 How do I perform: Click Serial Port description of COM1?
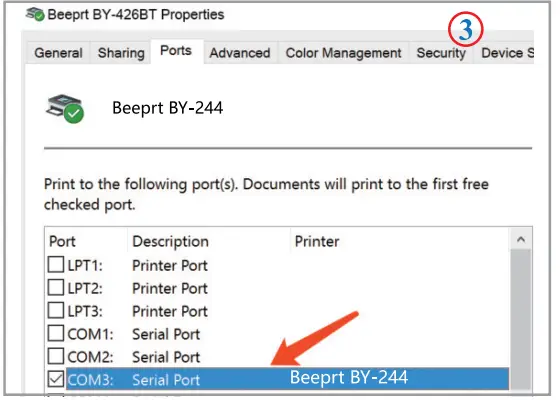click(166, 334)
